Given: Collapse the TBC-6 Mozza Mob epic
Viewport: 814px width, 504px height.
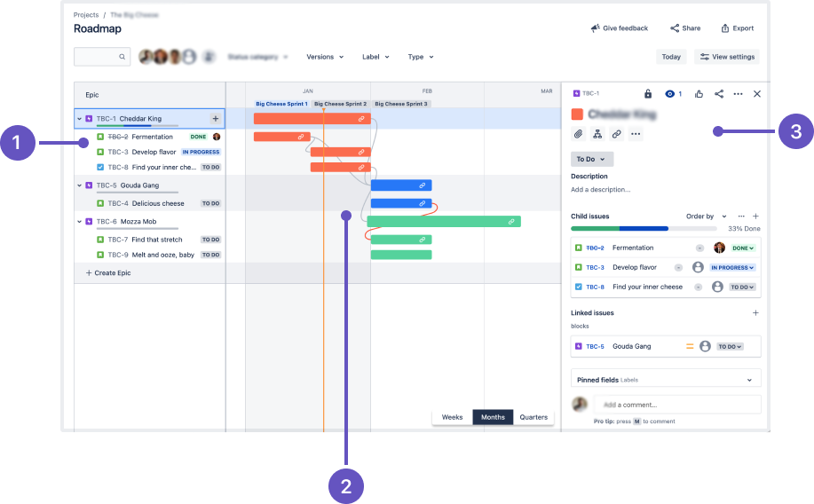Looking at the screenshot, I should pyautogui.click(x=79, y=222).
